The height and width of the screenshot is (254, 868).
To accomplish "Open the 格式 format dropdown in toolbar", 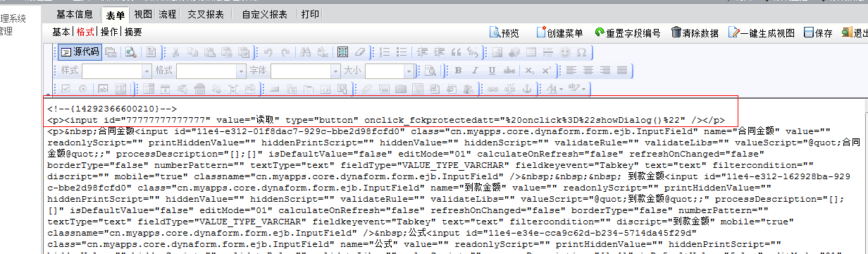I will tap(211, 71).
